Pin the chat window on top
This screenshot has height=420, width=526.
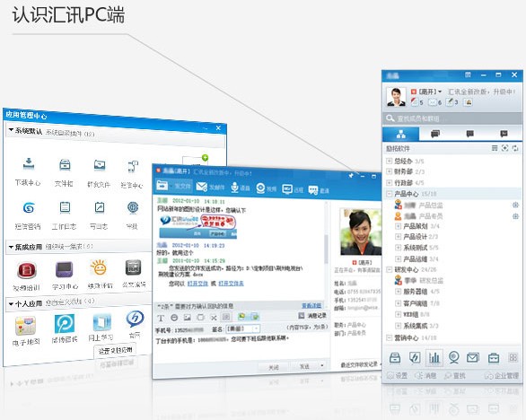[351, 175]
